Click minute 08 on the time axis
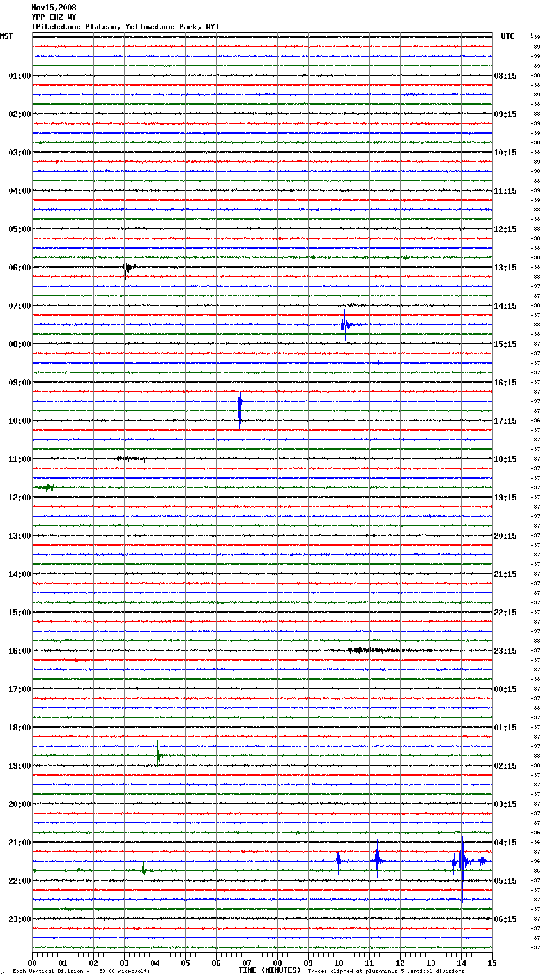This screenshot has height=980, width=543. point(277,963)
